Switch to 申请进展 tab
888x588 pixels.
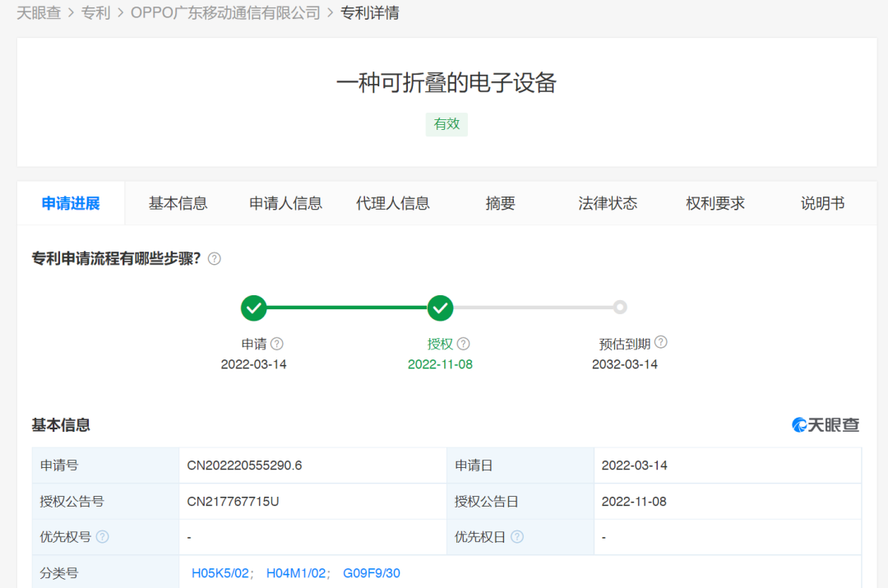click(x=71, y=203)
